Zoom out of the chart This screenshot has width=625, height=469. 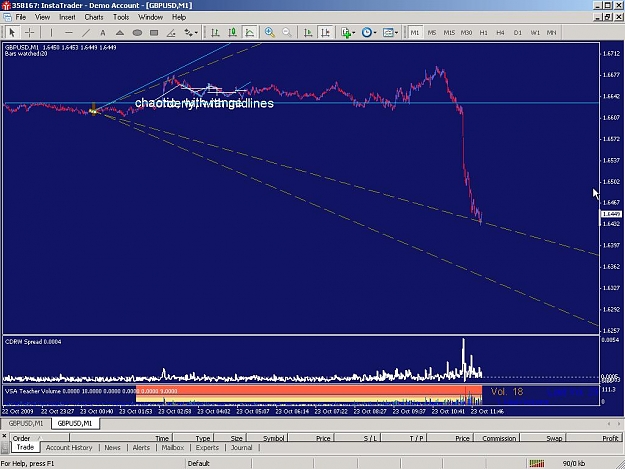click(x=287, y=33)
